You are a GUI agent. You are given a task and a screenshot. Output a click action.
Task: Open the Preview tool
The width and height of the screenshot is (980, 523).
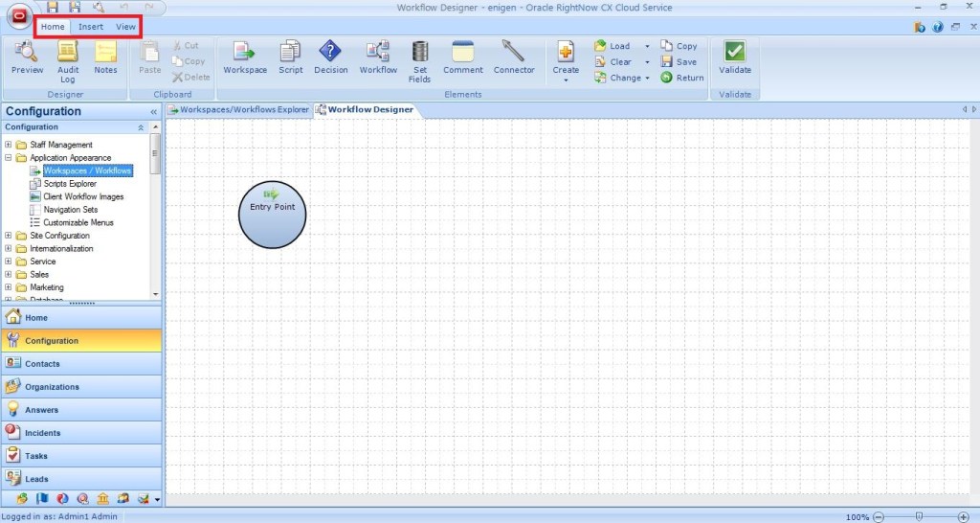[x=27, y=52]
